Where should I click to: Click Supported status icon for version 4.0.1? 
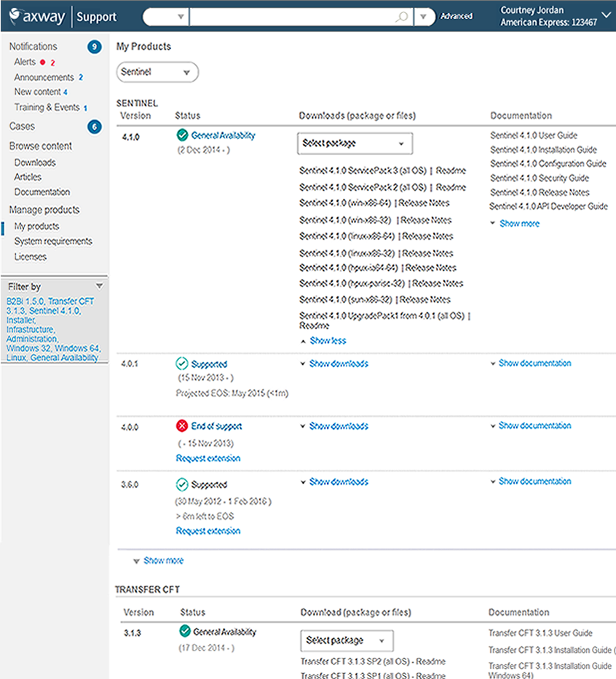tap(182, 364)
